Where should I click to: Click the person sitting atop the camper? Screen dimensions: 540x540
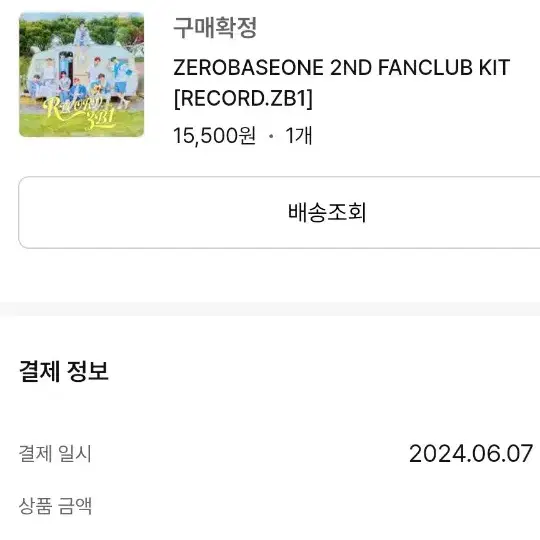tap(82, 33)
